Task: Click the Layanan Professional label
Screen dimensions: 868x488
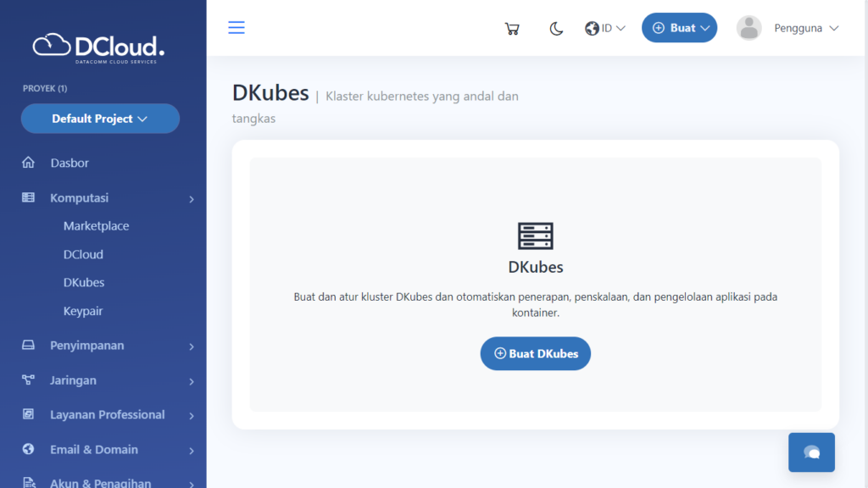Action: coord(108,414)
